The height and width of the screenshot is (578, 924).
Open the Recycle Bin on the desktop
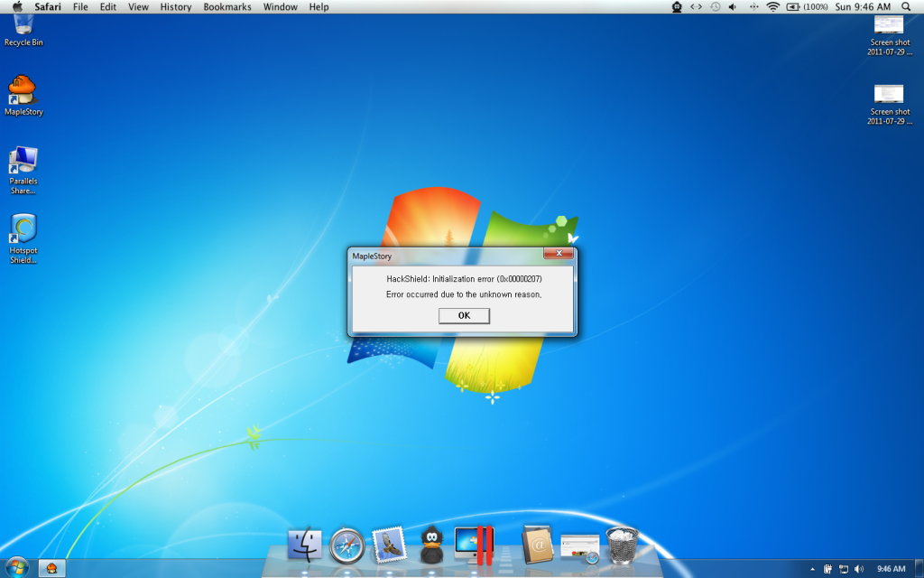coord(23,25)
